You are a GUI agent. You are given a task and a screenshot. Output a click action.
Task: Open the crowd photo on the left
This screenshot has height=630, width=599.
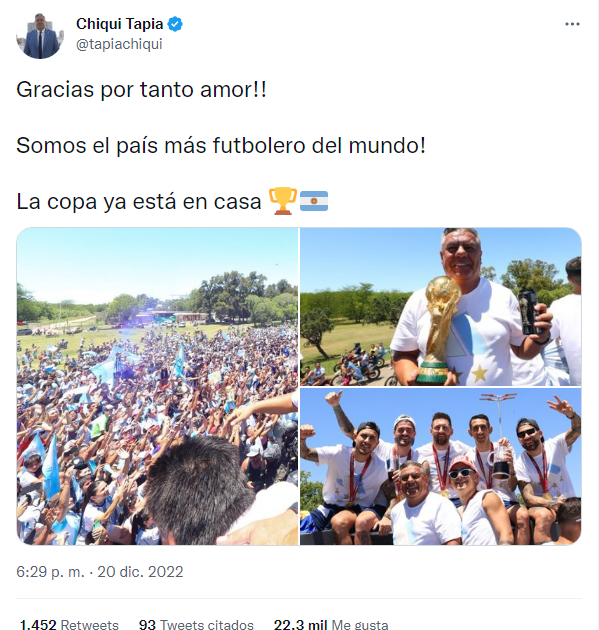[x=157, y=386]
